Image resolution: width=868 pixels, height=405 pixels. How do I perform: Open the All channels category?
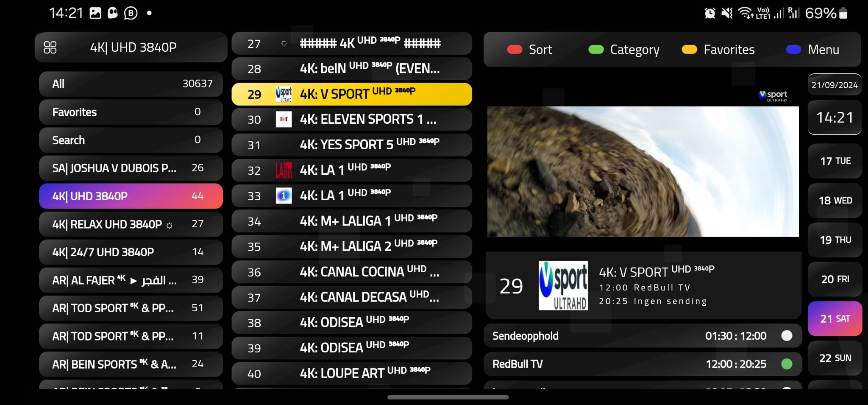tap(131, 84)
